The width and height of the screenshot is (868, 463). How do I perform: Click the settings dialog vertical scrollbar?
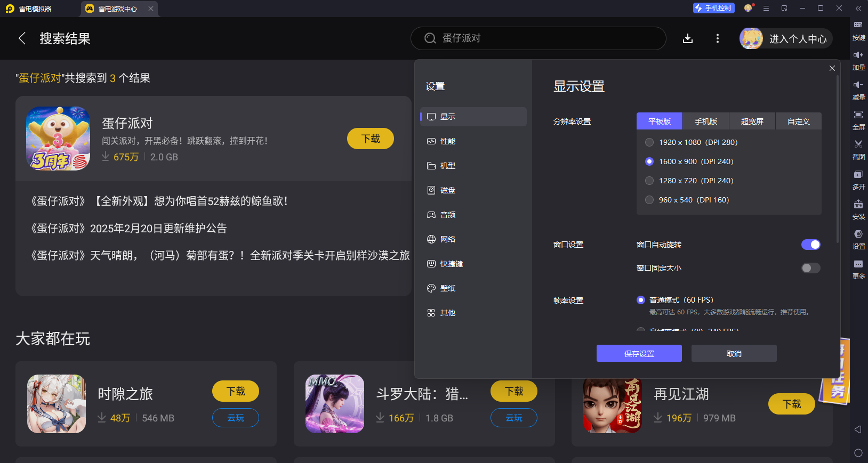coord(838,159)
